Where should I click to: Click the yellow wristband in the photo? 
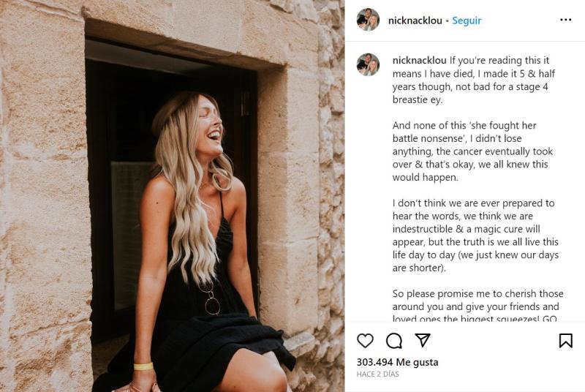tap(143, 366)
